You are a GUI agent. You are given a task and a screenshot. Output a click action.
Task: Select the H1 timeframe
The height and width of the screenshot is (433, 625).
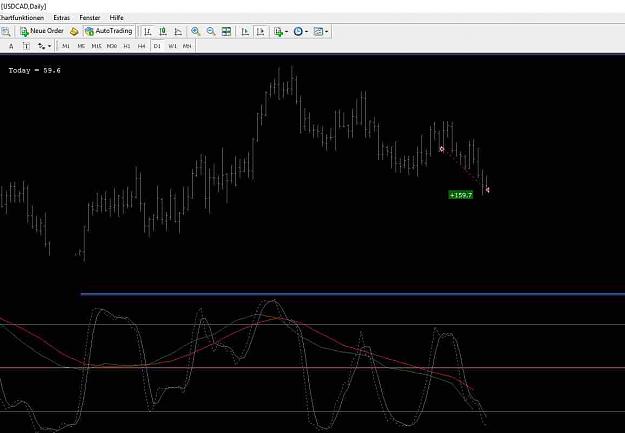127,46
